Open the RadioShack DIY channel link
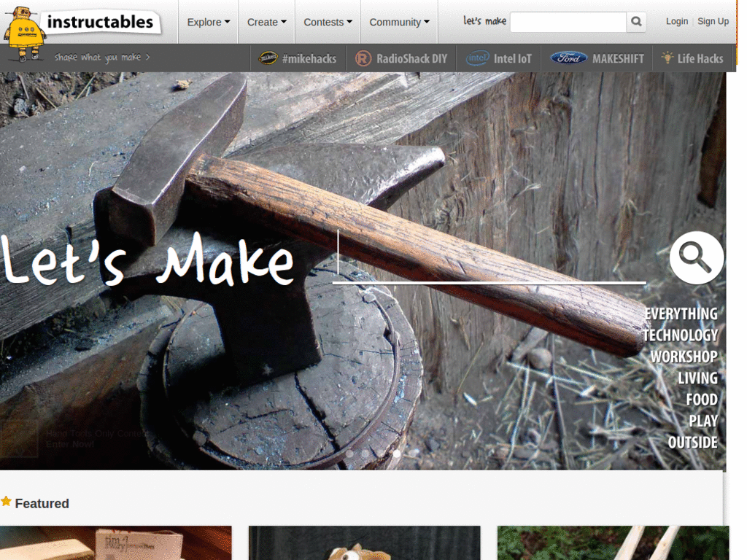The image size is (747, 560). 401,58
